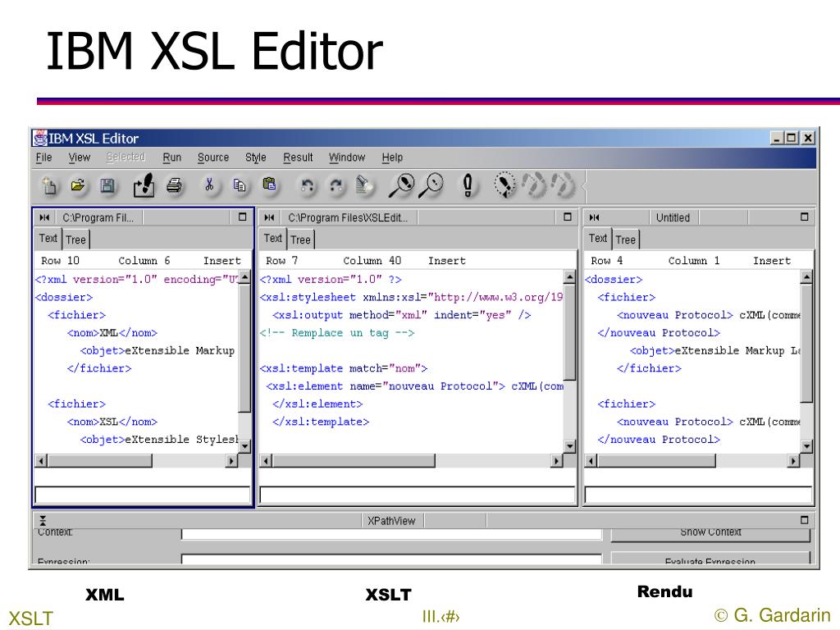
Task: Open the Help menu
Action: 392,157
